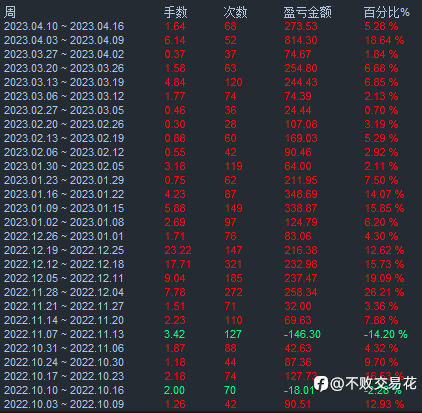Viewport: 422px width, 413px height.
Task: Click profit amount 338.87
Action: [301, 208]
